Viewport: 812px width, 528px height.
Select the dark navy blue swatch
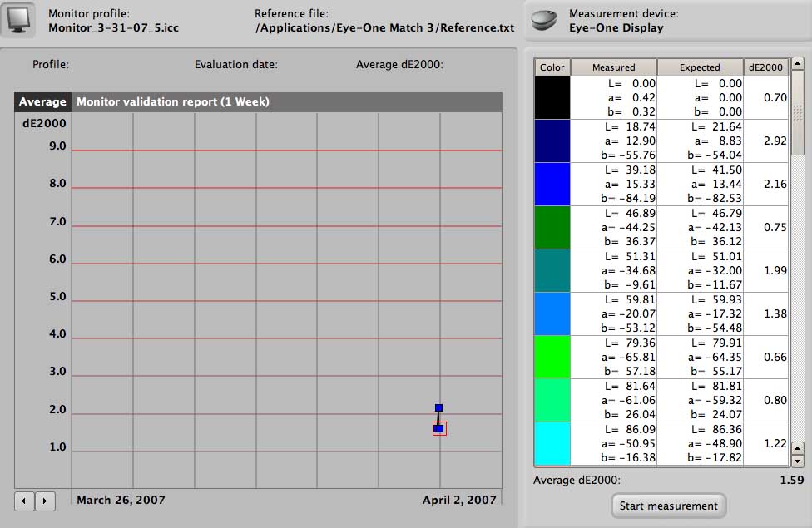552,141
